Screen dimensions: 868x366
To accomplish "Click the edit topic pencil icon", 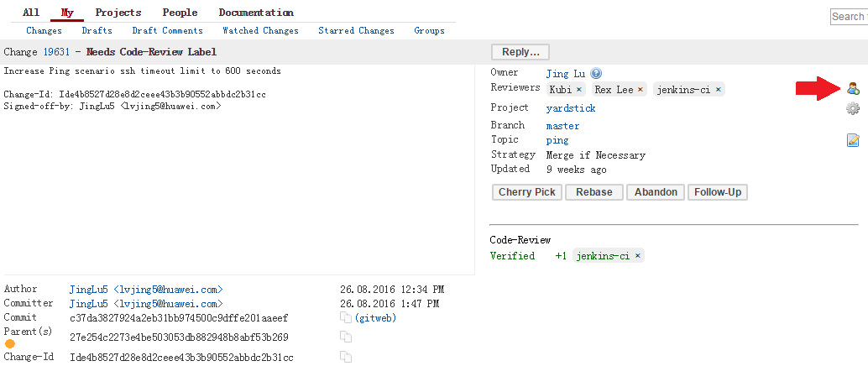I will pos(853,140).
